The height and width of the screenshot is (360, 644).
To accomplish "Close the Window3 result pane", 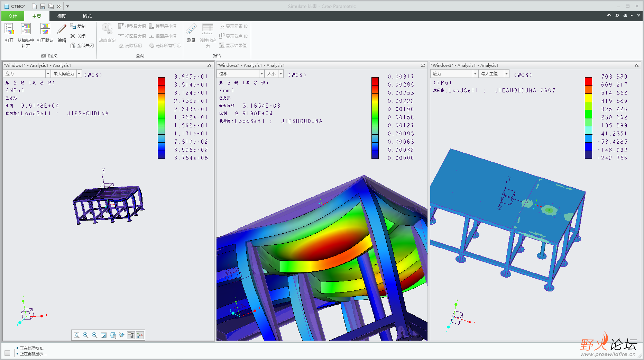I will point(636,65).
